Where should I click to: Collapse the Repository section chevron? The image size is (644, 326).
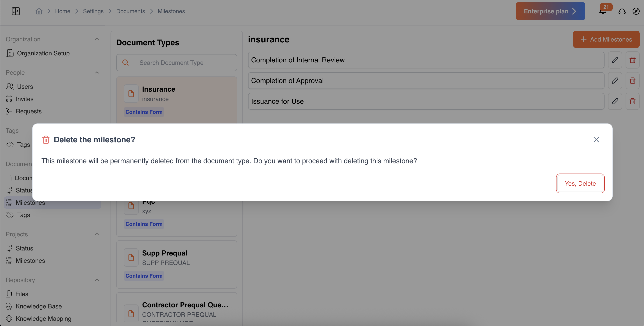(97, 280)
